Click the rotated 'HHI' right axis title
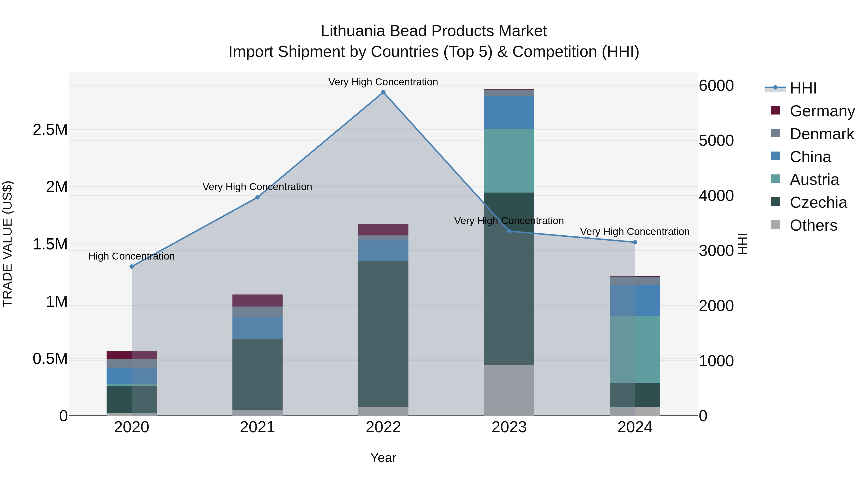This screenshot has height=488, width=868. [x=743, y=244]
